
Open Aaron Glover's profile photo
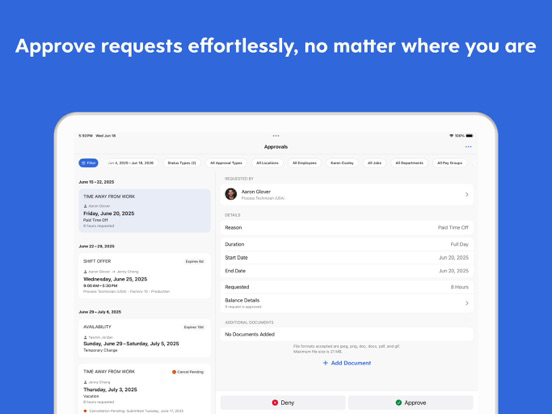(x=231, y=194)
